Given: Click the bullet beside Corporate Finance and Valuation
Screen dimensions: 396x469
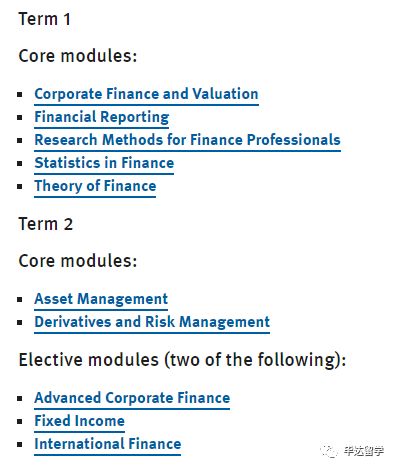Looking at the screenshot, I should [x=20, y=95].
